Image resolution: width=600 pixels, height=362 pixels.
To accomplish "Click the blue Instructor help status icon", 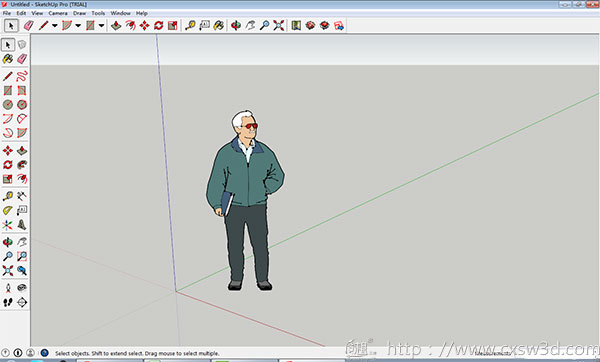I will (x=44, y=352).
